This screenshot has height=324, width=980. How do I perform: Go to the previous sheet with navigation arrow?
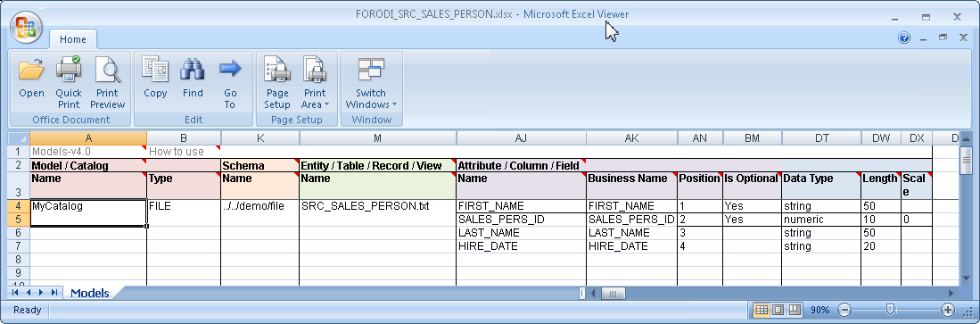pos(29,292)
